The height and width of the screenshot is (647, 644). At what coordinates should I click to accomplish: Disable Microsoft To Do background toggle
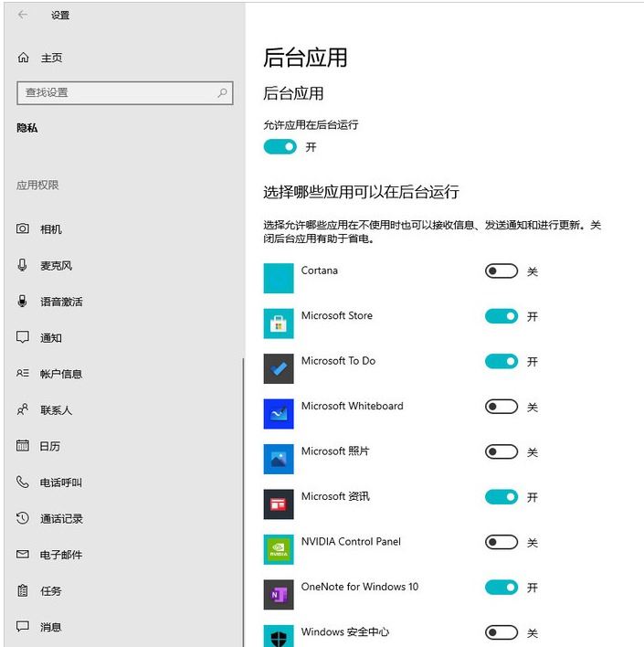pyautogui.click(x=501, y=362)
